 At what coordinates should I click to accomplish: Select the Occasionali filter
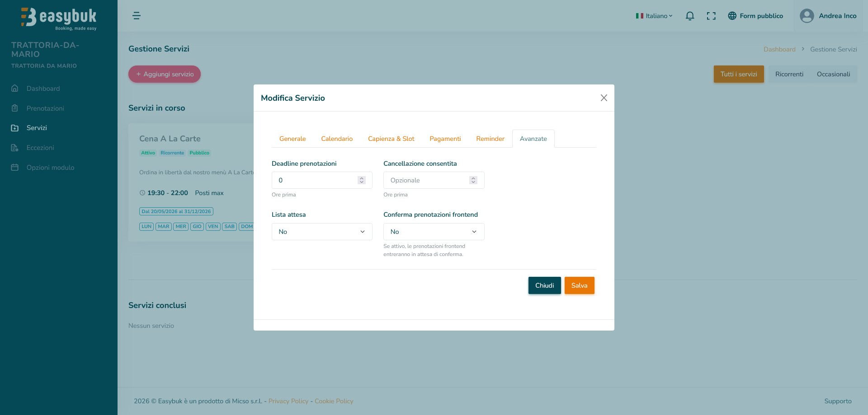point(834,74)
